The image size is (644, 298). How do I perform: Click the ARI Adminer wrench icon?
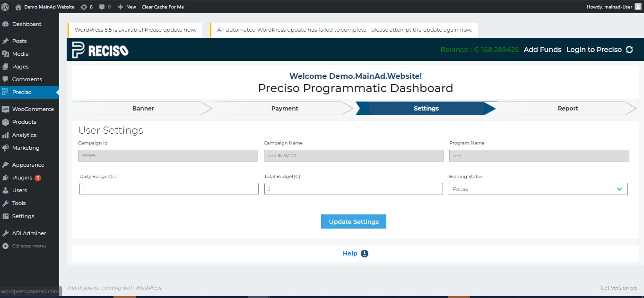tap(6, 233)
